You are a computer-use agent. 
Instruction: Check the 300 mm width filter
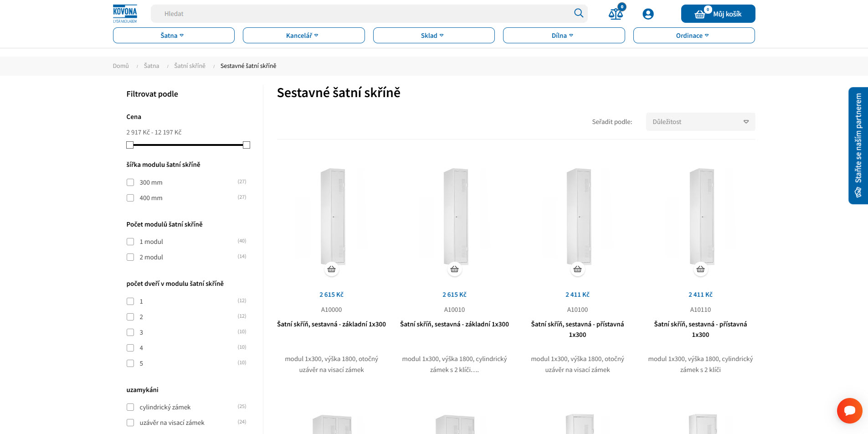tap(130, 182)
